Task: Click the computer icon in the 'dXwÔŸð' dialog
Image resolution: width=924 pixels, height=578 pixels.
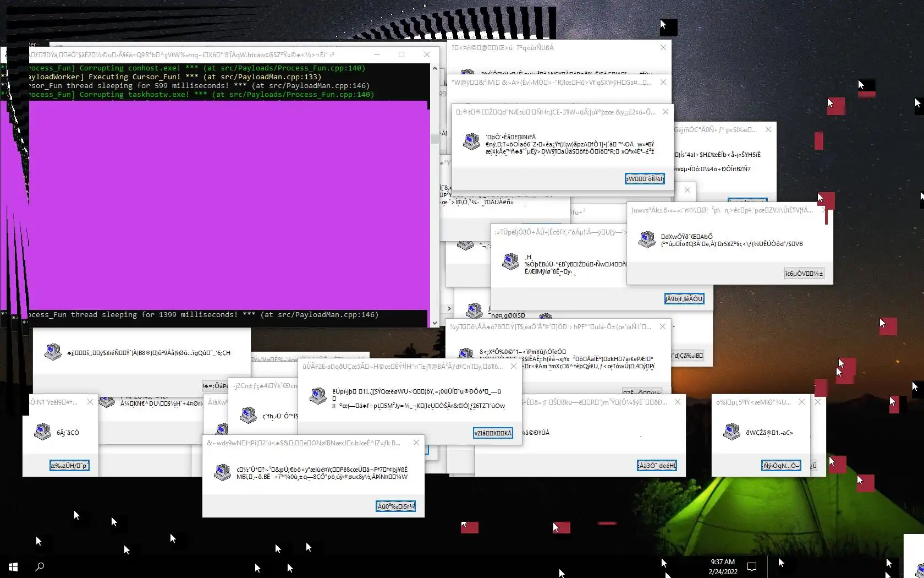Action: pyautogui.click(x=647, y=239)
